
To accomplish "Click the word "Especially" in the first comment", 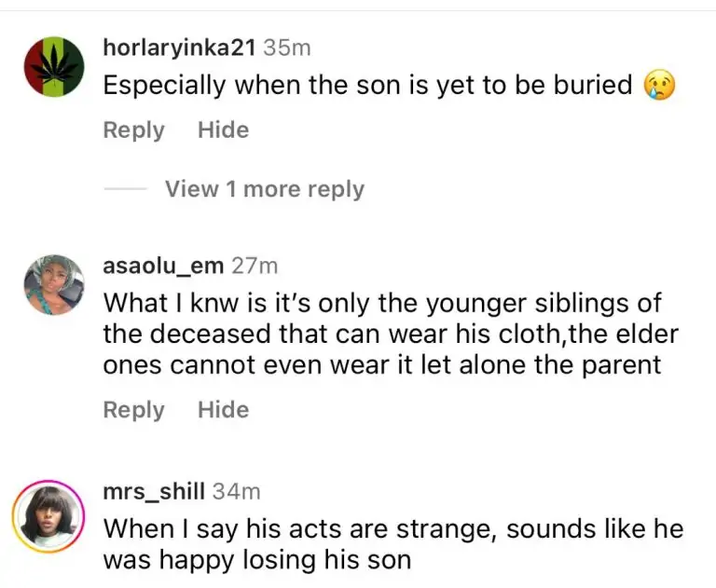I will 164,86.
